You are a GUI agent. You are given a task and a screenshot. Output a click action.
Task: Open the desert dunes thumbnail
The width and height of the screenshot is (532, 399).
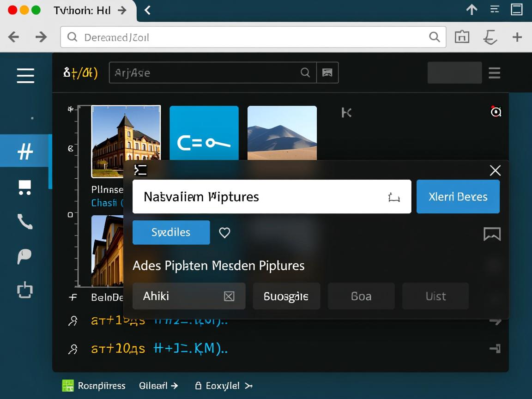point(282,133)
